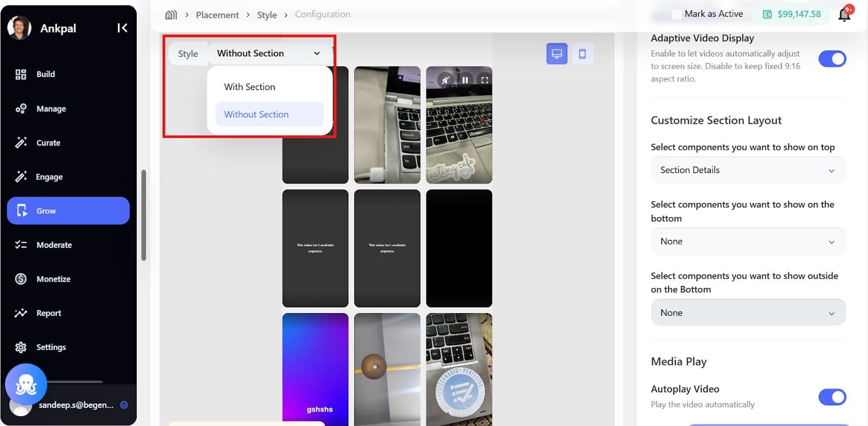The image size is (868, 426).
Task: Expand the video to fullscreen
Action: click(x=484, y=80)
